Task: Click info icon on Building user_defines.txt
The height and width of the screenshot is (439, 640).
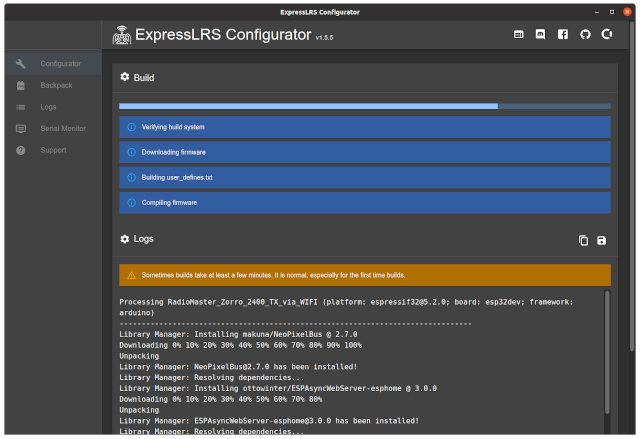Action: tap(131, 177)
